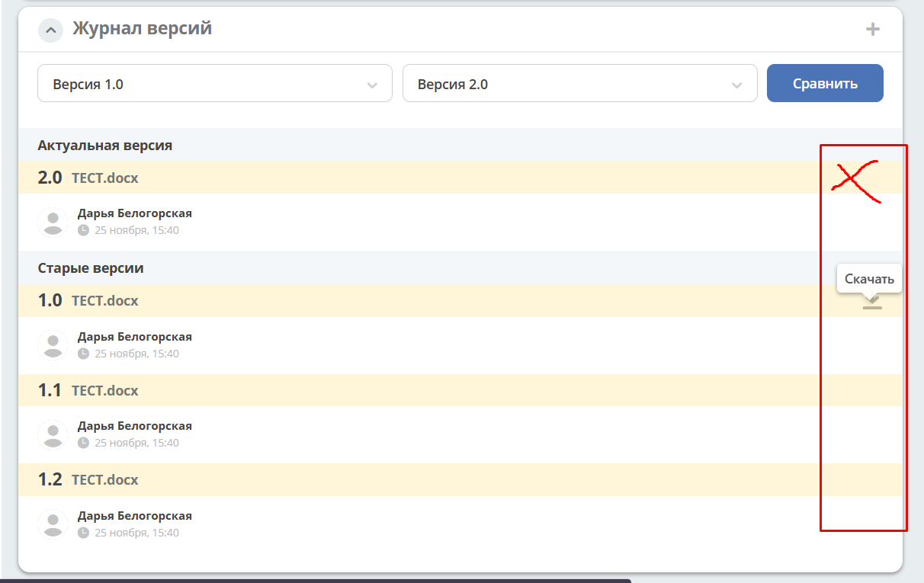Click author avatar under version 2.0
This screenshot has height=583, width=924.
tap(53, 222)
